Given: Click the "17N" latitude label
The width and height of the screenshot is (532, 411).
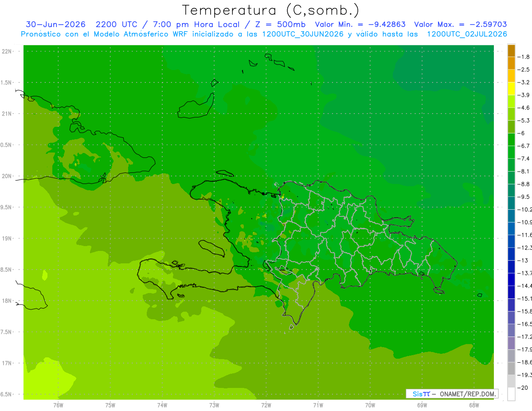Looking at the screenshot, I should (x=8, y=363).
